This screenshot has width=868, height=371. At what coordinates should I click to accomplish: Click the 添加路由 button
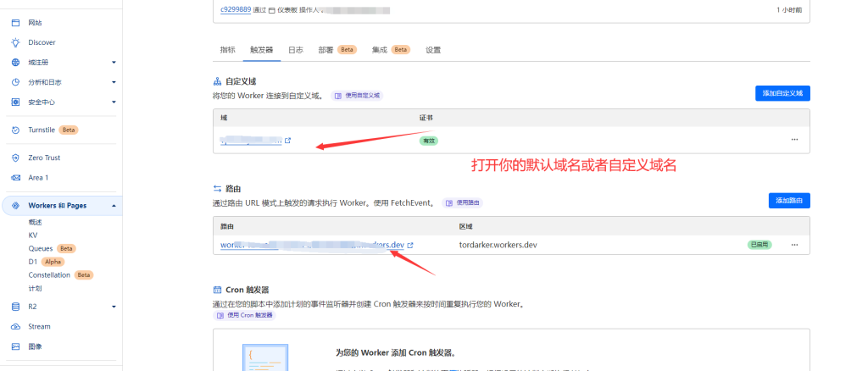[x=789, y=201]
